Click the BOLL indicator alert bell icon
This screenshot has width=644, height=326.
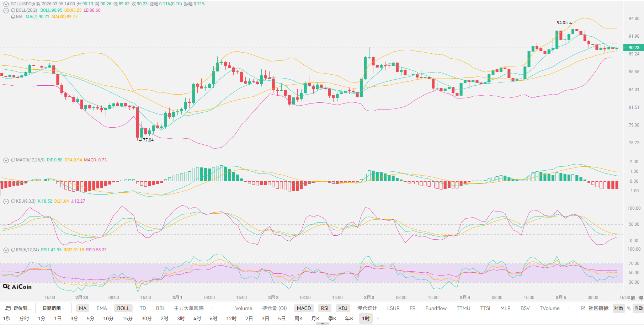(x=13, y=10)
